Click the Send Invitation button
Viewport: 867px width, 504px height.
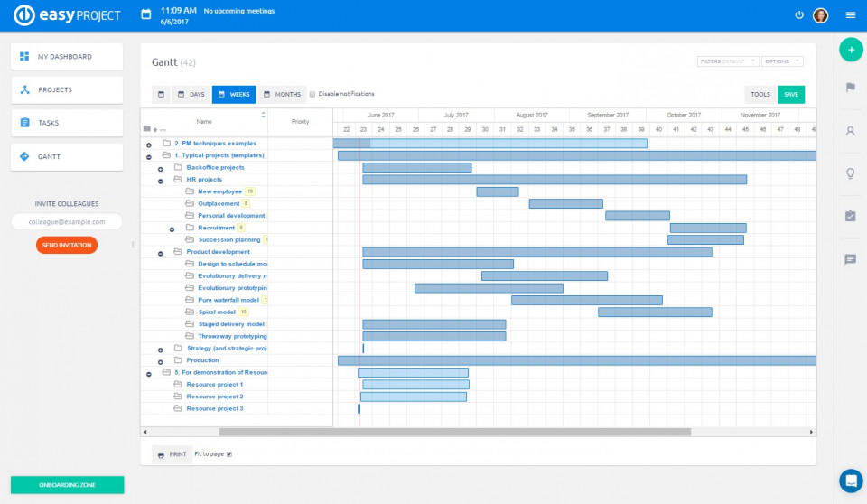(67, 245)
